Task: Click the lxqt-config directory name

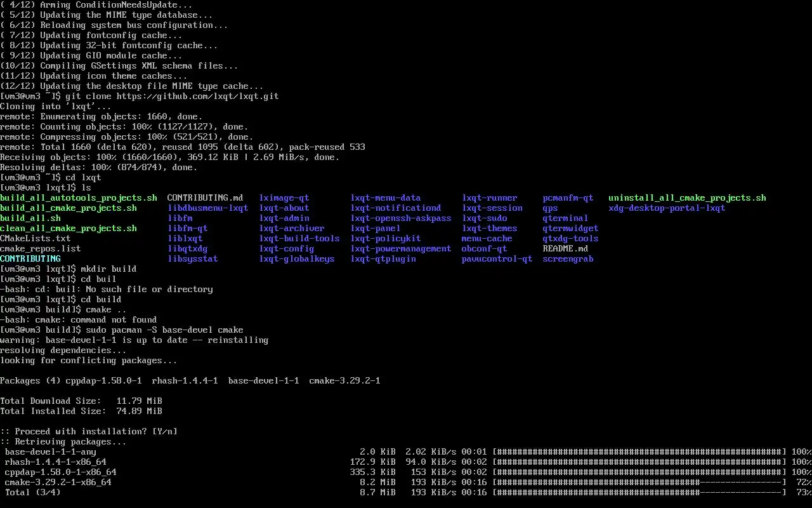Action: point(287,249)
